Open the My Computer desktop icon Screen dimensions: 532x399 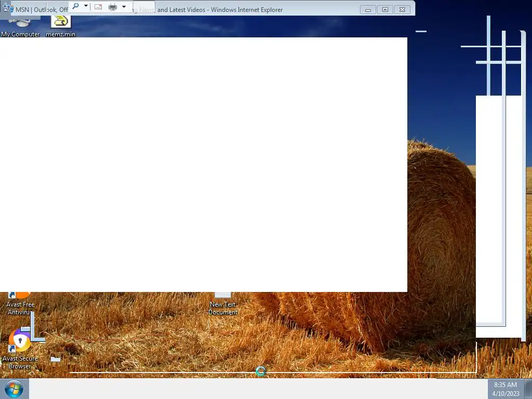coord(20,27)
